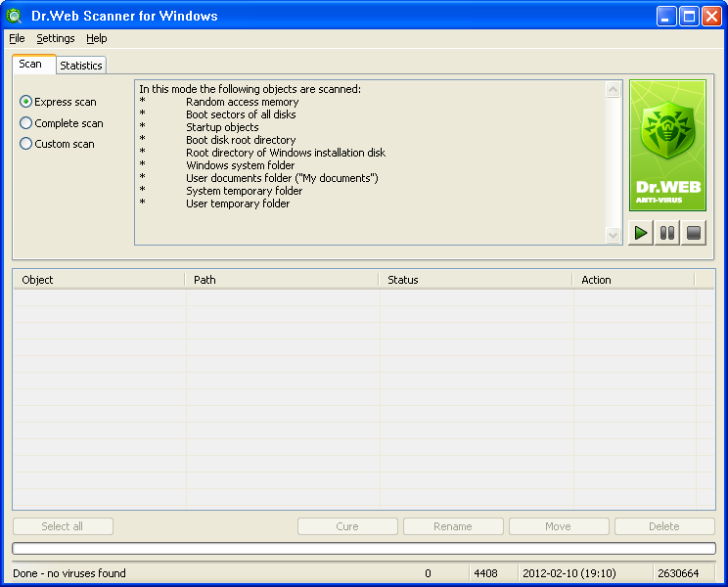This screenshot has width=728, height=587.
Task: Click the Cure button
Action: click(x=347, y=526)
